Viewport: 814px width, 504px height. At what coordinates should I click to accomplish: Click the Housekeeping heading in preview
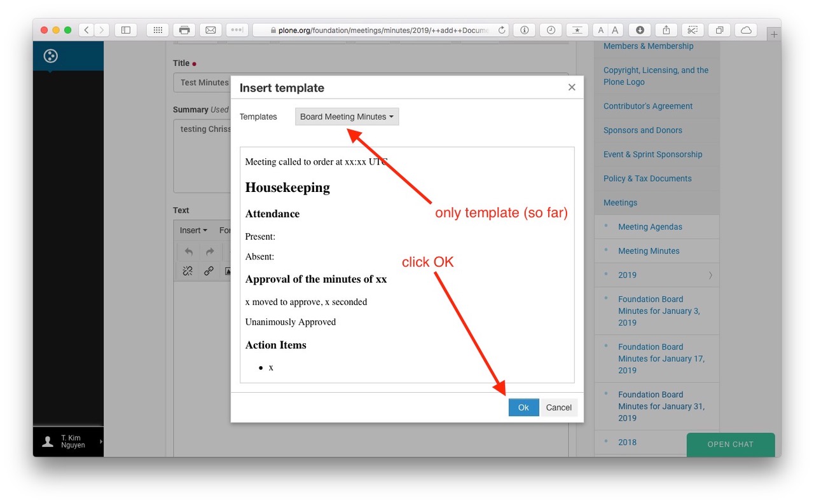[x=287, y=187]
